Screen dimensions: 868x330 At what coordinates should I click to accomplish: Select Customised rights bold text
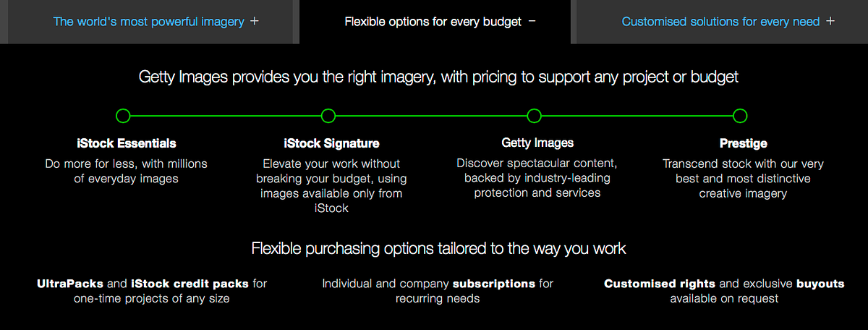coord(660,284)
